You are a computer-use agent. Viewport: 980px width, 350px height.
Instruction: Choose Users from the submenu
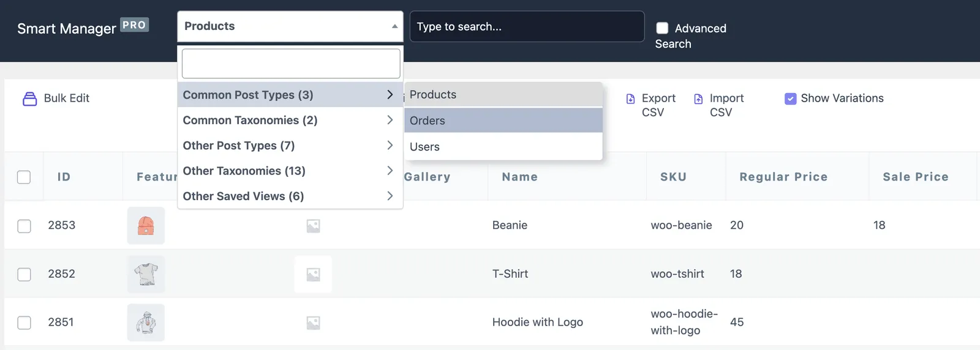click(x=503, y=147)
